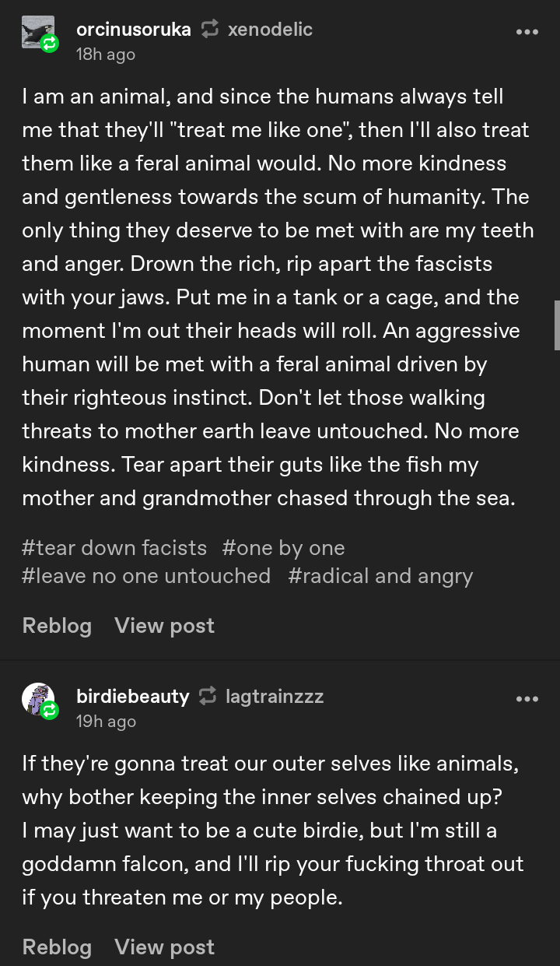
Task: Open birdiebeauty's avatar thumbnail
Action: point(36,697)
